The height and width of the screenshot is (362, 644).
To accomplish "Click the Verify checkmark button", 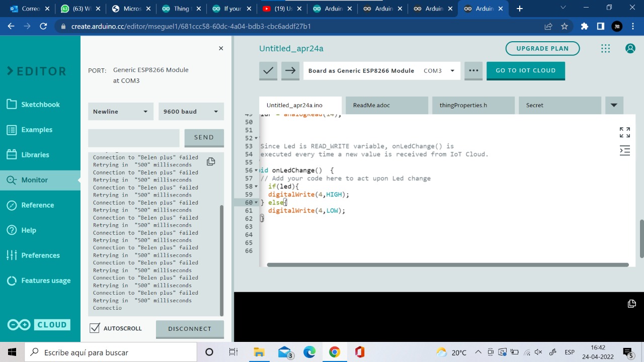I will pyautogui.click(x=268, y=70).
